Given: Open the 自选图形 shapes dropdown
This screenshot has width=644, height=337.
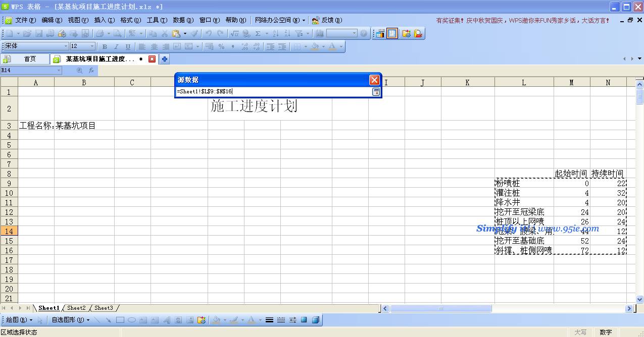Looking at the screenshot, I should tap(70, 320).
